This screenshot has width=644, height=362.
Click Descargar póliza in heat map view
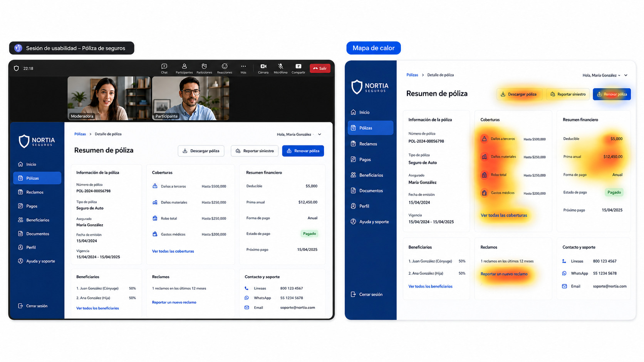[x=519, y=94]
